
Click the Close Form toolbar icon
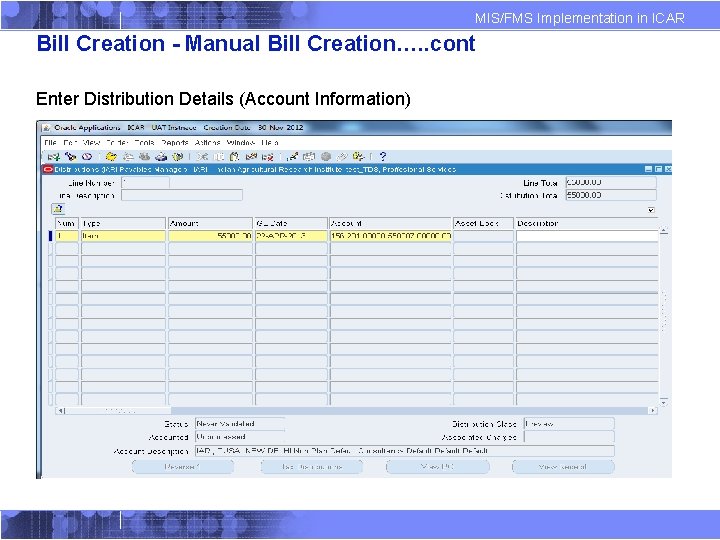tap(178, 157)
